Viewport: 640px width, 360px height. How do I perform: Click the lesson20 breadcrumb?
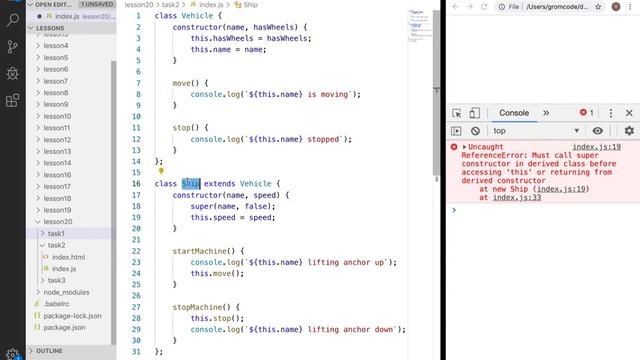(x=139, y=5)
